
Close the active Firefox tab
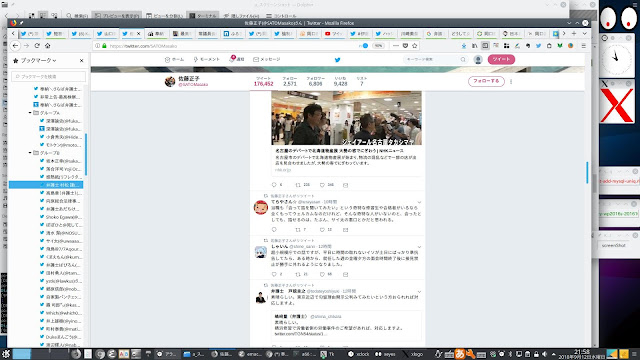(138, 33)
